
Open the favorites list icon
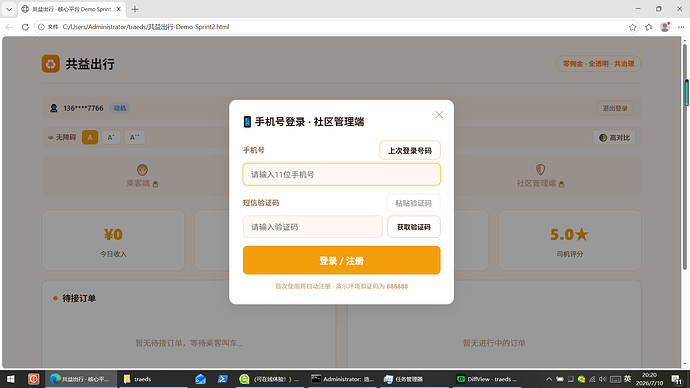pyautogui.click(x=649, y=27)
